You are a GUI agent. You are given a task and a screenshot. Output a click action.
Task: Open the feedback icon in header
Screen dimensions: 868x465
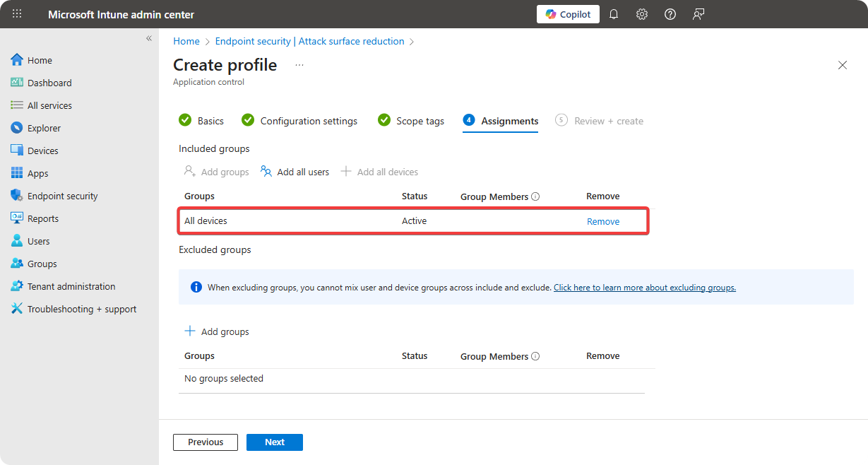coord(698,14)
